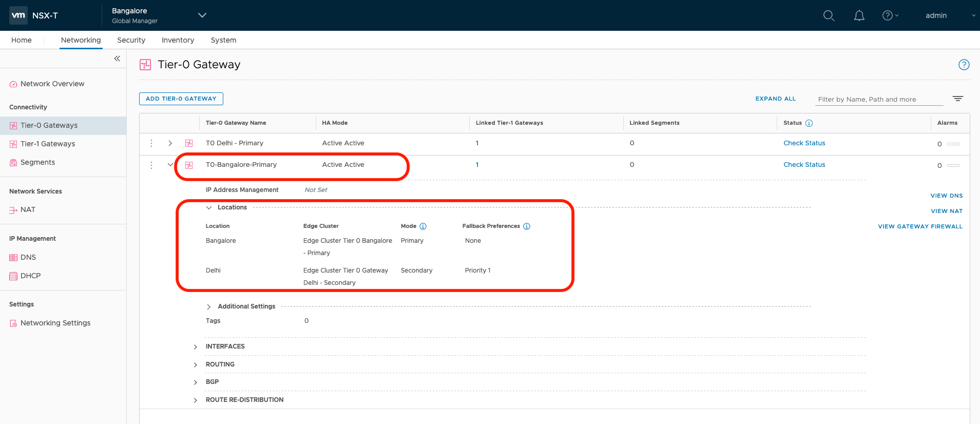Open the Bangalore Global Manager dropdown
This screenshot has width=980, height=424.
202,15
